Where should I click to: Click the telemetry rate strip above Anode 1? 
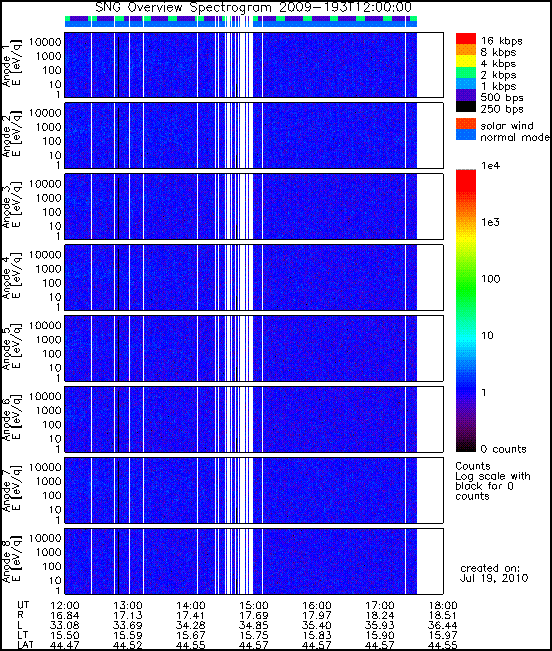241,19
